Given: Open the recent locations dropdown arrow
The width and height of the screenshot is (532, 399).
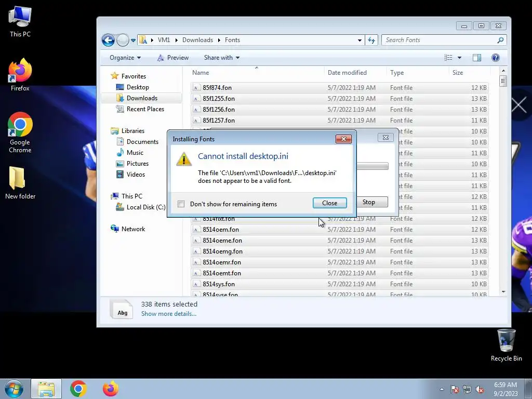Looking at the screenshot, I should 134,41.
